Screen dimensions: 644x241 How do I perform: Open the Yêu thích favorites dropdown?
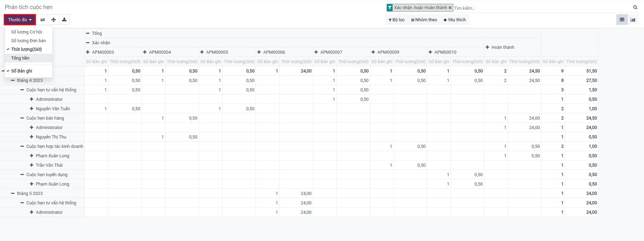(x=455, y=20)
